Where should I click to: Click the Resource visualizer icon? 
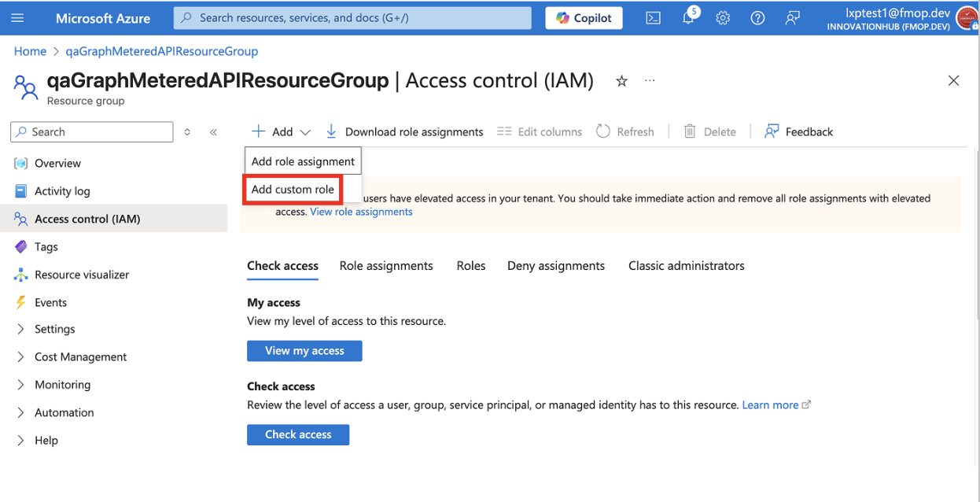tap(21, 275)
